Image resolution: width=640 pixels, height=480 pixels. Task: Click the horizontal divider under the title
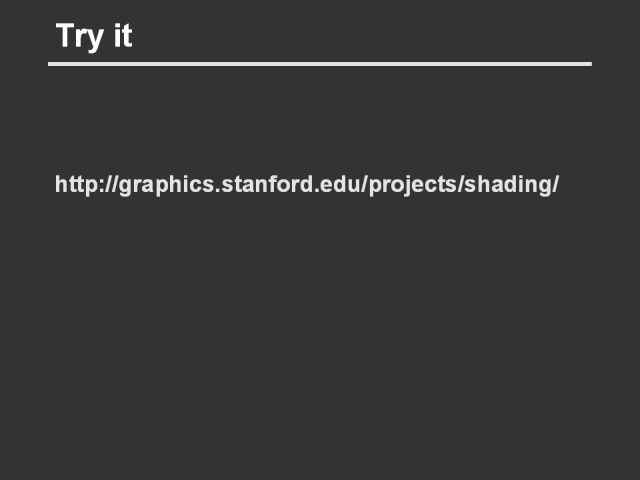tap(320, 64)
